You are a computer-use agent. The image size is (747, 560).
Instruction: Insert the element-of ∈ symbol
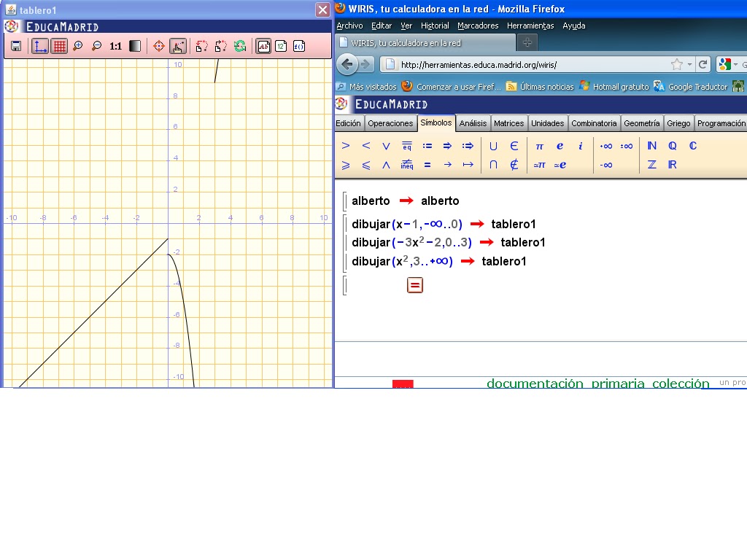pyautogui.click(x=514, y=146)
